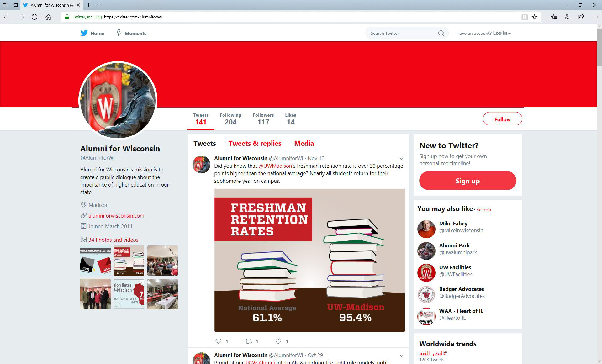Retweet the freshman retention tweet

(x=248, y=341)
